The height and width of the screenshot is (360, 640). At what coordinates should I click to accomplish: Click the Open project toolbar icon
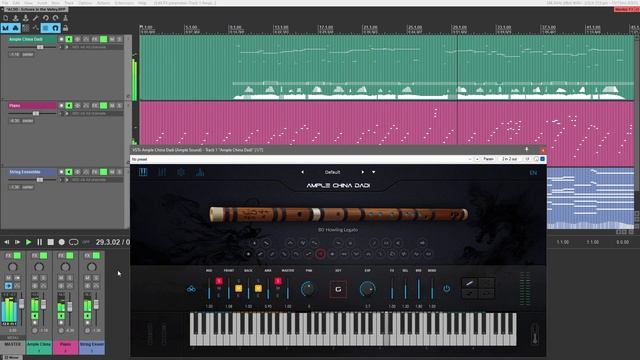tap(16, 18)
